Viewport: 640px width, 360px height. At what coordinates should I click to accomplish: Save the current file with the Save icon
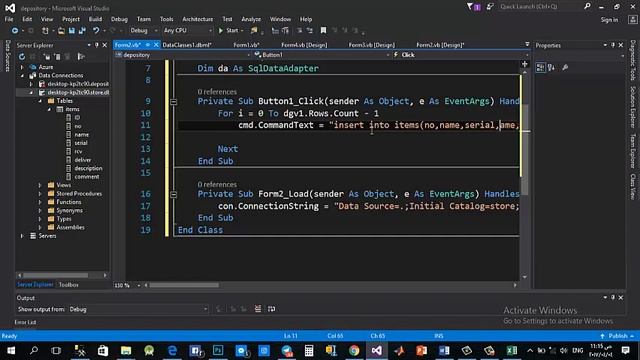click(71, 31)
